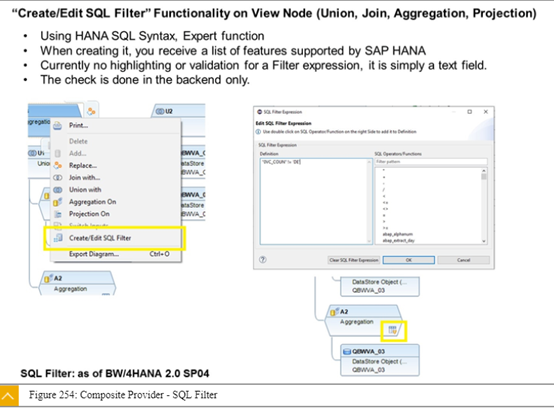Click the U2 union node icon
Viewport: 554px width, 411px height.
(x=160, y=111)
